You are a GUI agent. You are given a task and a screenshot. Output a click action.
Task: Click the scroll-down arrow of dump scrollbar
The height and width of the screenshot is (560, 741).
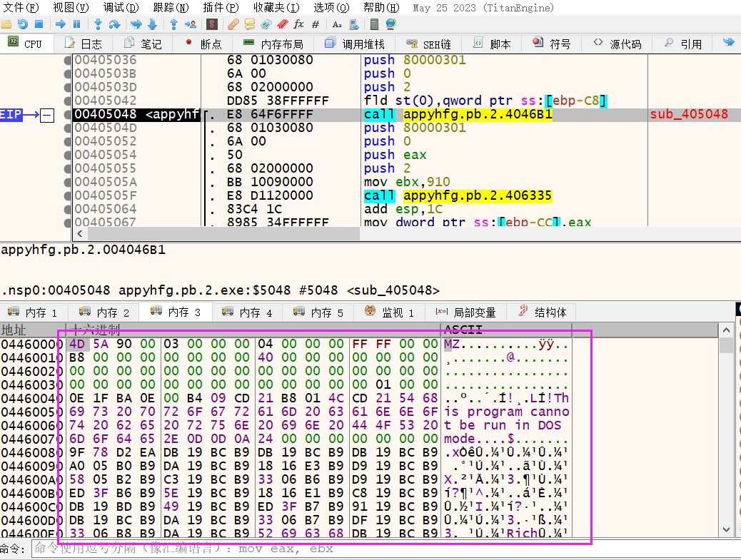[x=726, y=530]
